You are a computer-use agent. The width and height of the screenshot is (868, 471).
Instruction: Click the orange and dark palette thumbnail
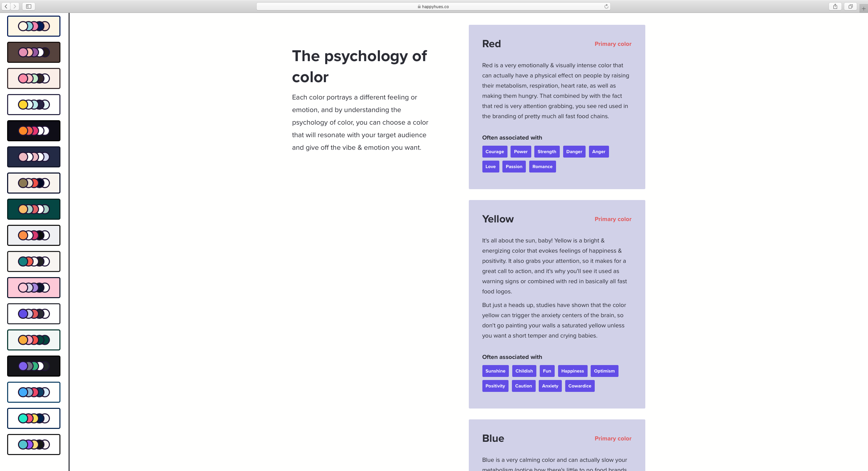pyautogui.click(x=33, y=130)
